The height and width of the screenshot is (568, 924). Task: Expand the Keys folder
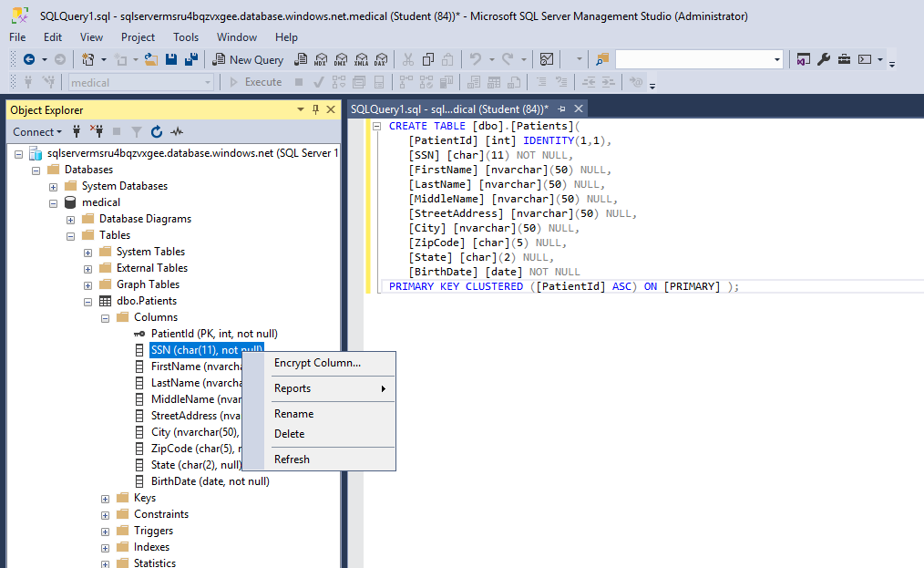pos(105,499)
